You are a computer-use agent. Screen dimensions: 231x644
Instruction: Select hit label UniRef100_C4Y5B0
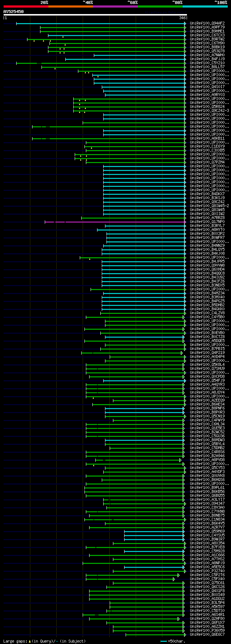point(207,317)
